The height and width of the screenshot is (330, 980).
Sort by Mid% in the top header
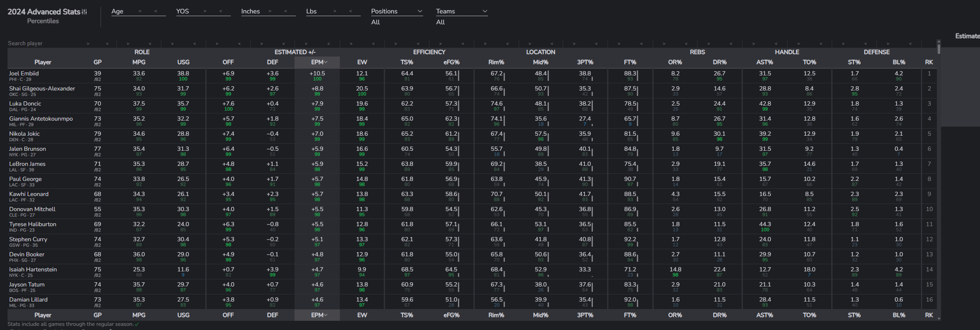click(540, 62)
